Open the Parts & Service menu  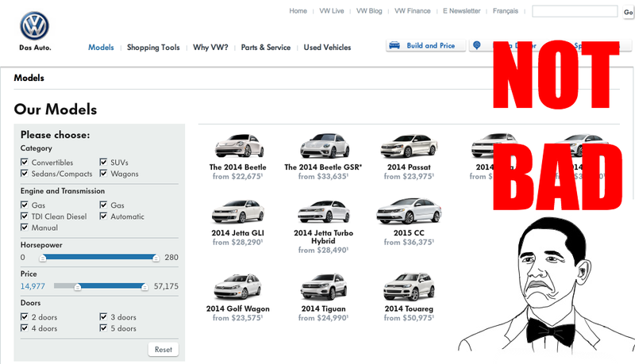pyautogui.click(x=266, y=48)
